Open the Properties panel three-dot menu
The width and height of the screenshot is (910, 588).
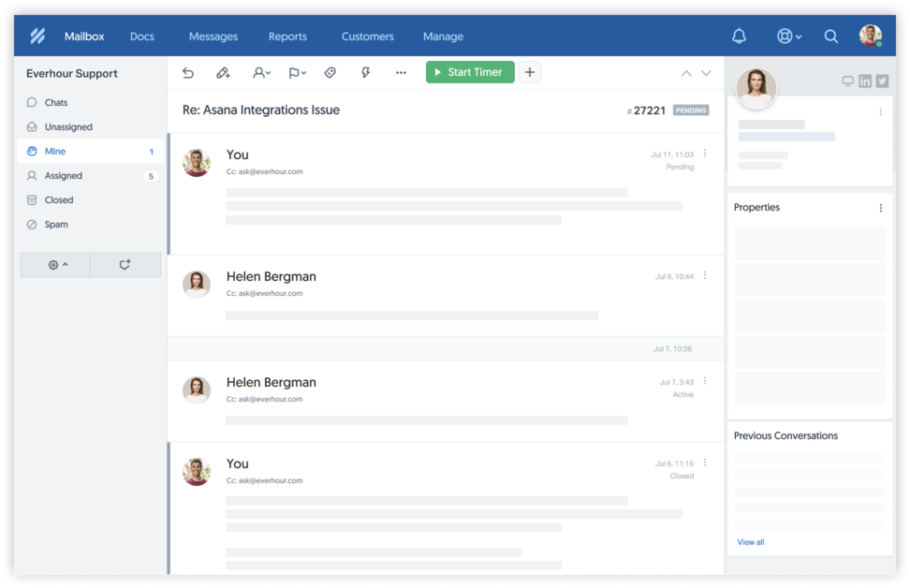click(x=880, y=207)
